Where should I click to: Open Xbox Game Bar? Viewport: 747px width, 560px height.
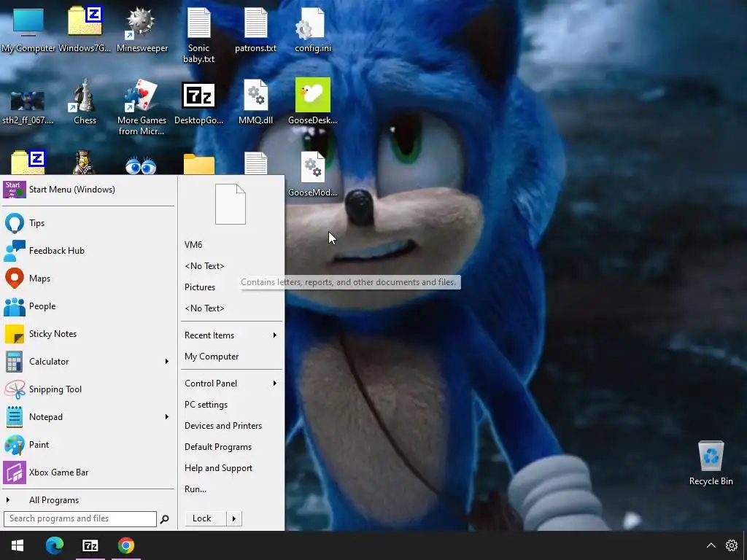pos(88,472)
